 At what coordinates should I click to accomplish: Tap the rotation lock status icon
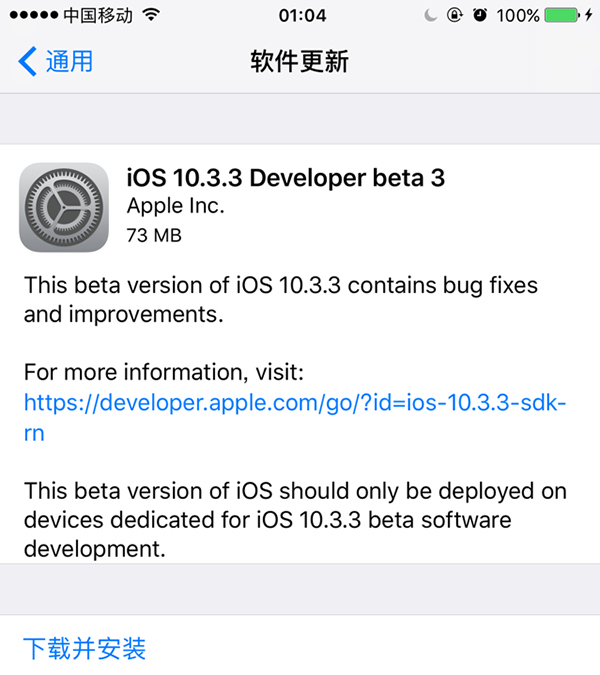[x=453, y=16]
